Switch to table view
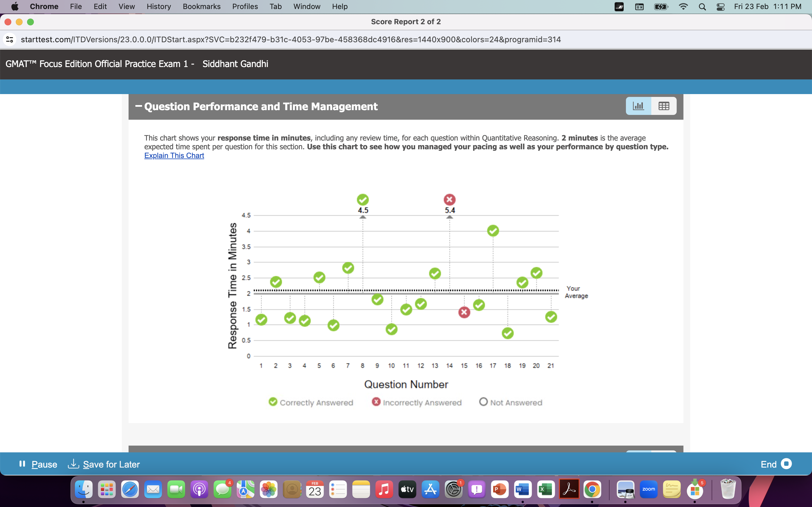 click(x=664, y=106)
